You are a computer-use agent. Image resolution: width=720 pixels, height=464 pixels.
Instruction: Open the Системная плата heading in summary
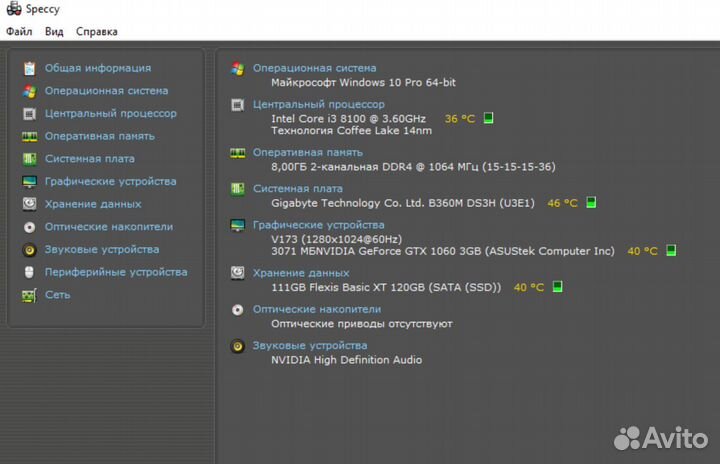coord(297,188)
